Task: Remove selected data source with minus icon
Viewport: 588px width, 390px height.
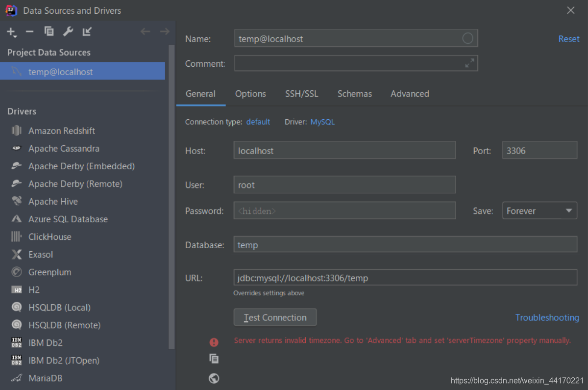Action: (29, 31)
